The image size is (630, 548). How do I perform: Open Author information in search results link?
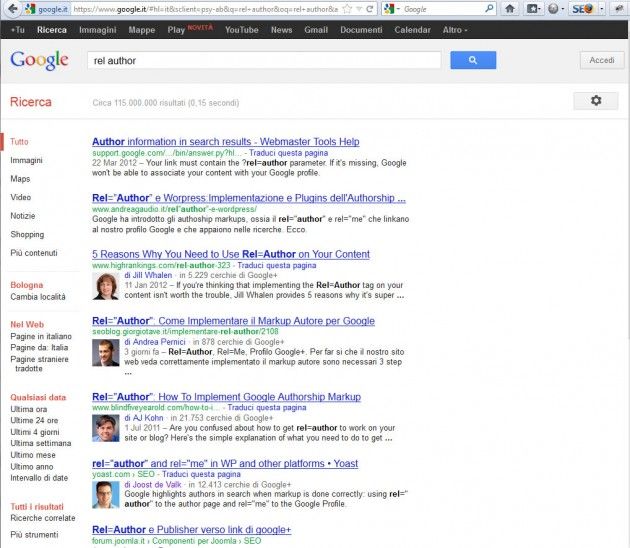[225, 141]
